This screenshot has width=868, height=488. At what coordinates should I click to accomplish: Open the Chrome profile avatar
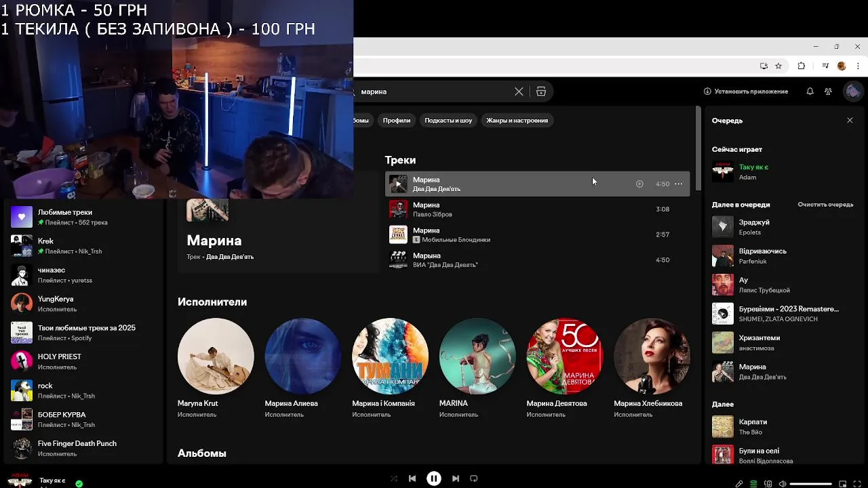(842, 66)
